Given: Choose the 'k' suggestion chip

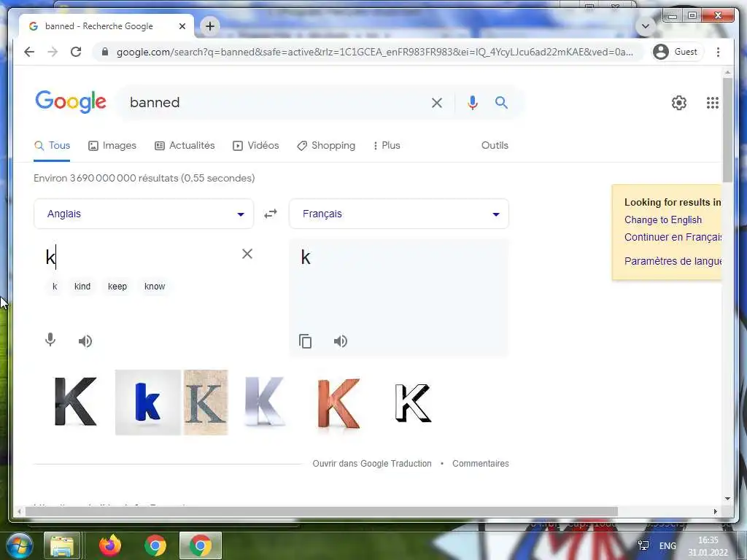Looking at the screenshot, I should click(x=55, y=286).
